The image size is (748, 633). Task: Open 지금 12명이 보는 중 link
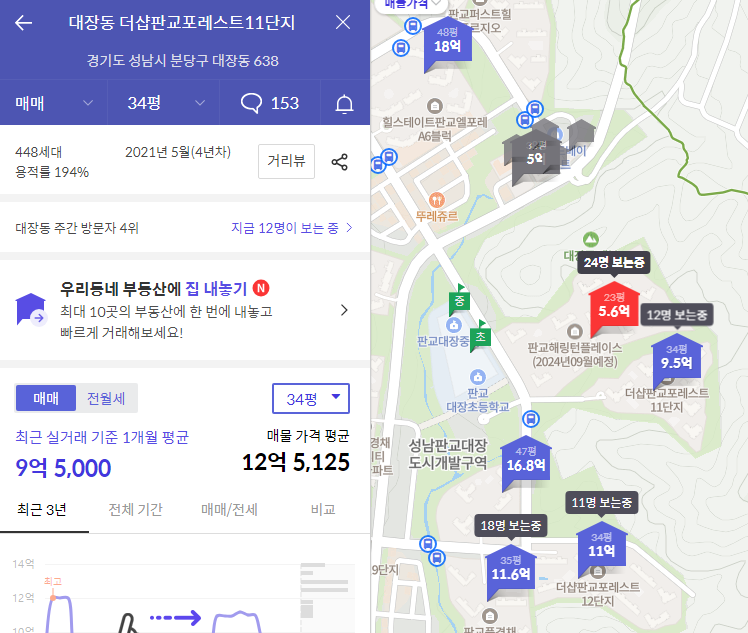coord(291,228)
